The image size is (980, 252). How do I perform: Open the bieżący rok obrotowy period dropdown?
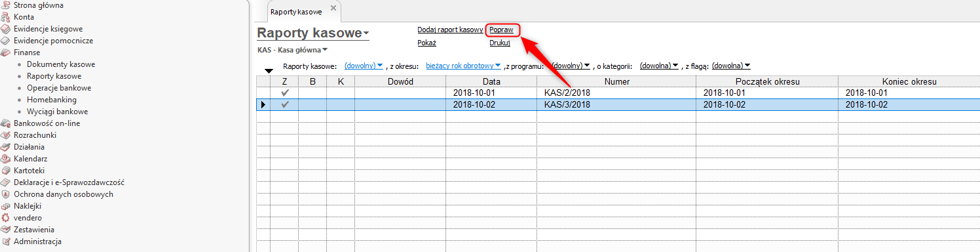[x=464, y=66]
